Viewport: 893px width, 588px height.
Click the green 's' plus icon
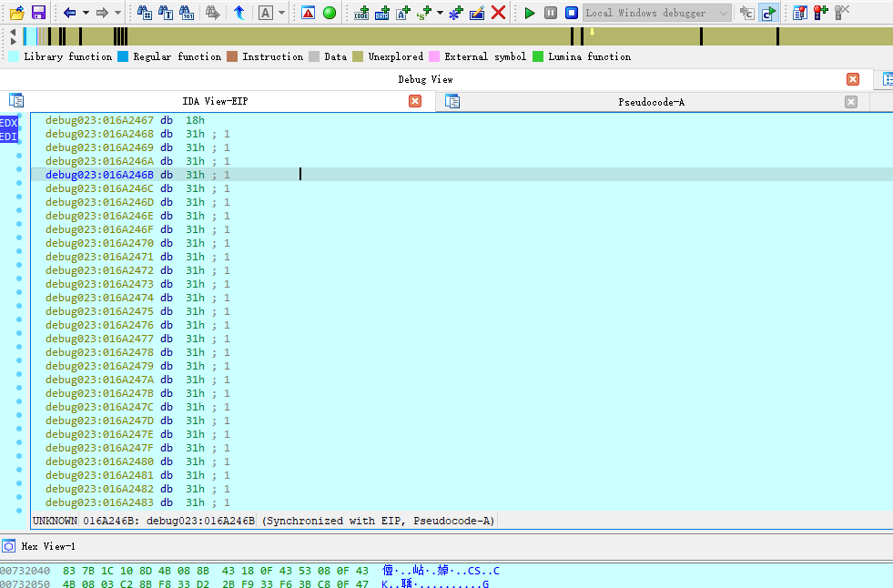pos(424,13)
